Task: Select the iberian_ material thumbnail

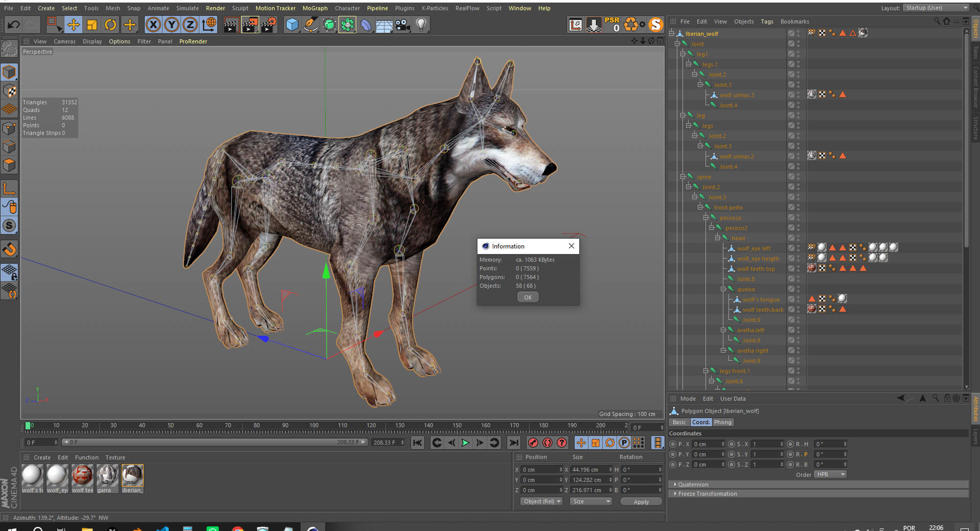Action: click(x=132, y=479)
